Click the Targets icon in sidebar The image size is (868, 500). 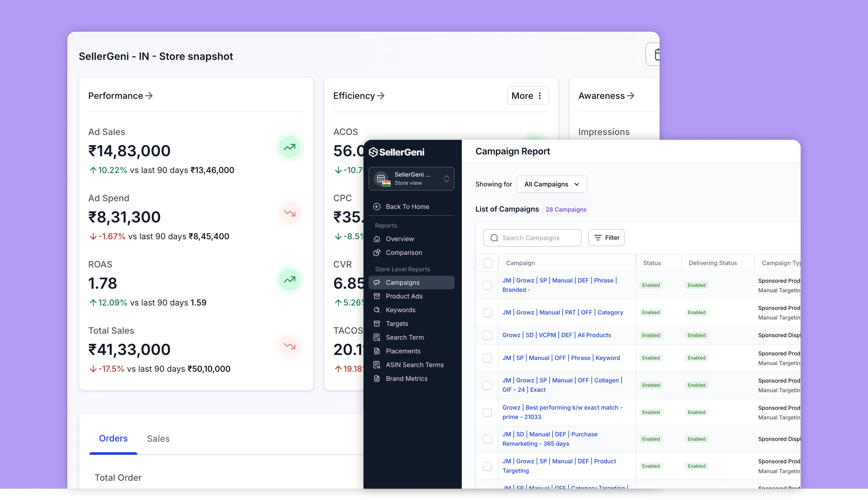point(377,324)
